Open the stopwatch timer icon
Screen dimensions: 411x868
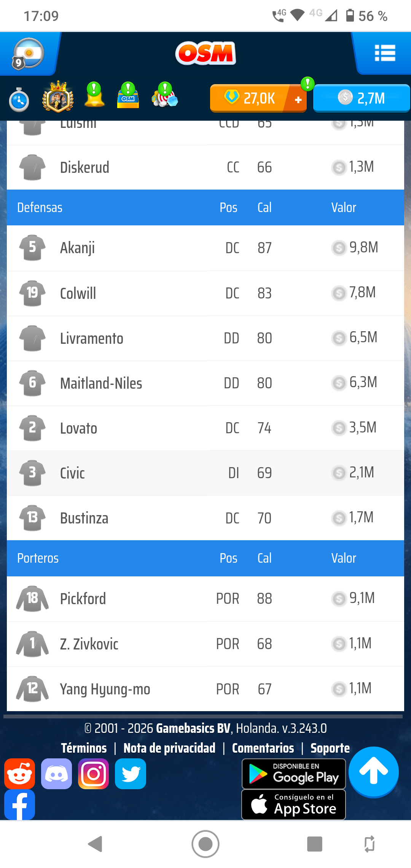(19, 100)
